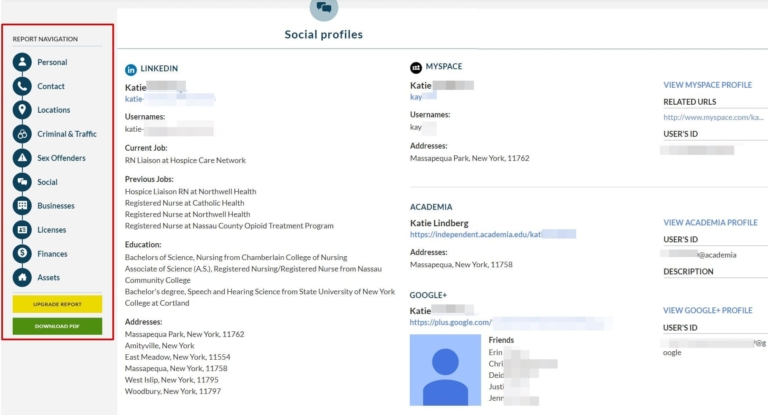This screenshot has width=768, height=415.
Task: Click the Businesses building icon
Action: click(22, 206)
